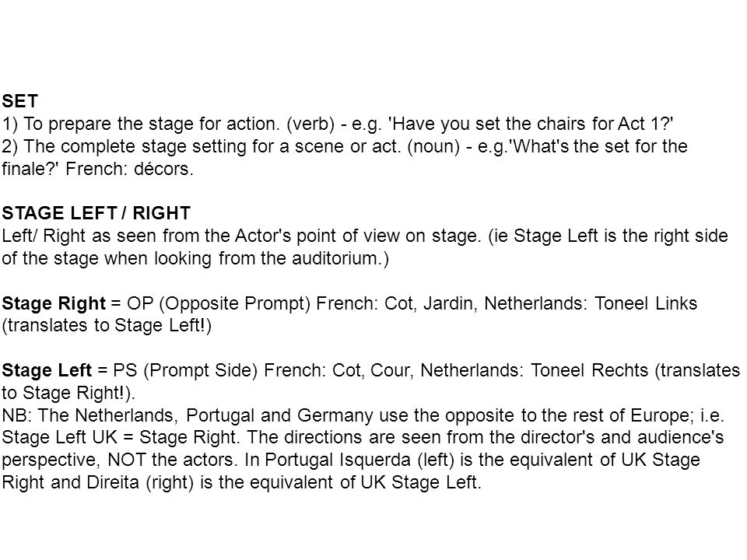Click the SET heading
Screen dimensions: 747x560
point(19,101)
